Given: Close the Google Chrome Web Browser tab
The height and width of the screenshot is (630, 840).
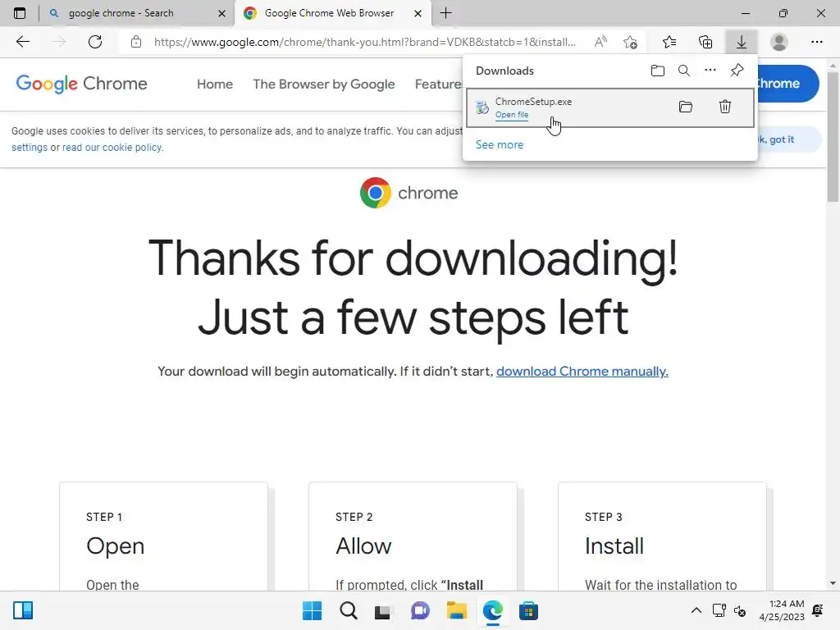Looking at the screenshot, I should coord(418,13).
